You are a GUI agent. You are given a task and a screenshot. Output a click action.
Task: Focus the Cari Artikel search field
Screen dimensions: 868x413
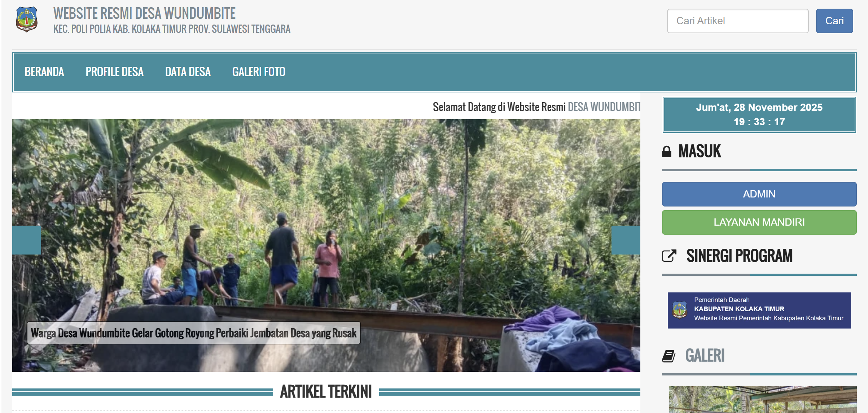738,21
